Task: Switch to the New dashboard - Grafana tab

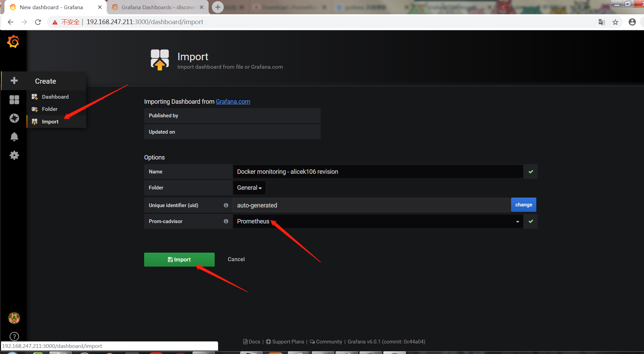Action: point(55,7)
